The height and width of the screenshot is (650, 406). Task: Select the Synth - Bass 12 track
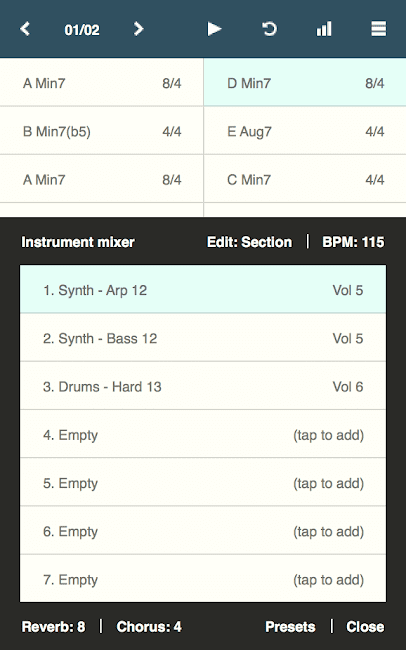click(x=203, y=338)
